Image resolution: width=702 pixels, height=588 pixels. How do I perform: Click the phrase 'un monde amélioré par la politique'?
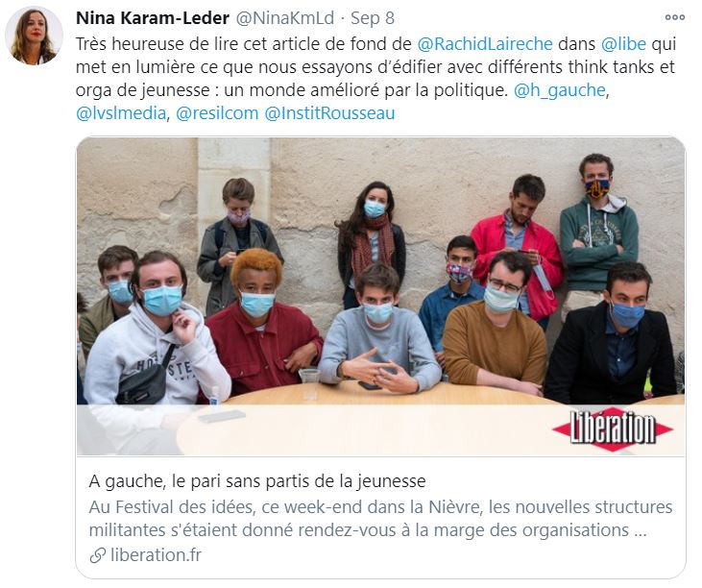[366, 90]
